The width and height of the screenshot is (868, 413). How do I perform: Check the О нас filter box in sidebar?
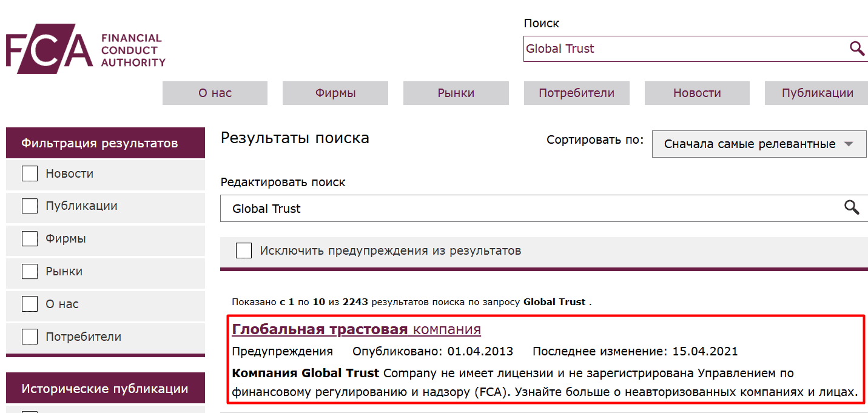(x=29, y=304)
